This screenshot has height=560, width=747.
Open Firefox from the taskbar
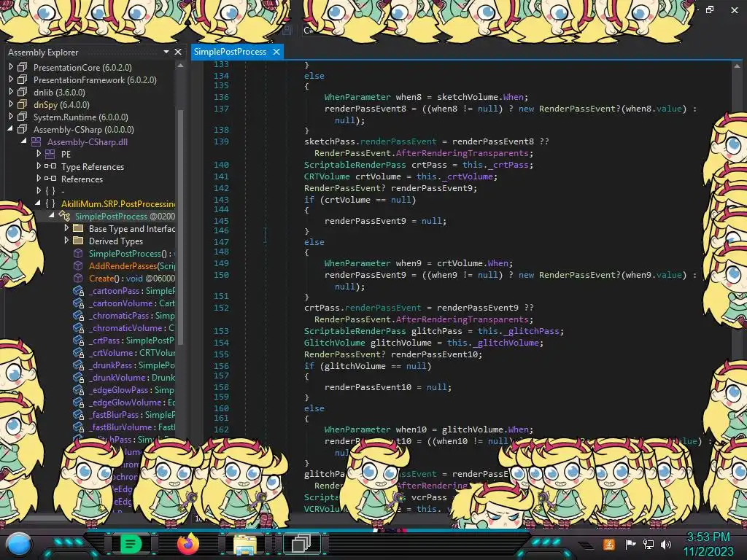coord(188,544)
